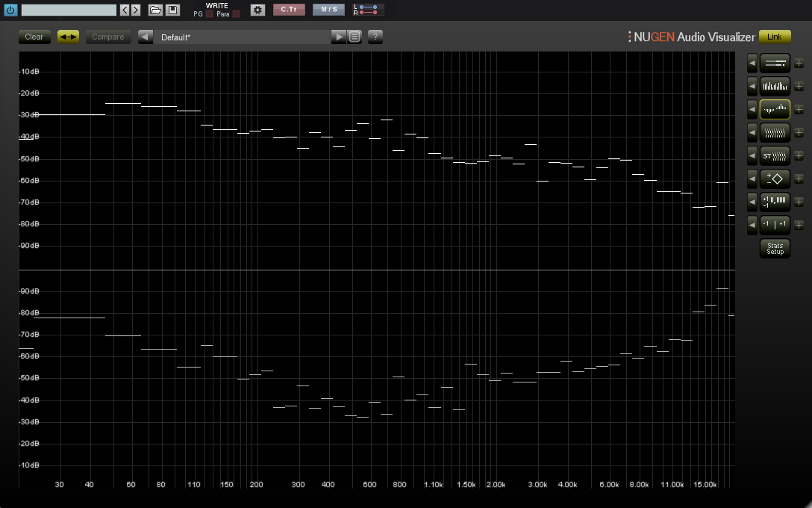Toggle the yellow A/B swap arrows button
This screenshot has width=812, height=508.
[68, 37]
